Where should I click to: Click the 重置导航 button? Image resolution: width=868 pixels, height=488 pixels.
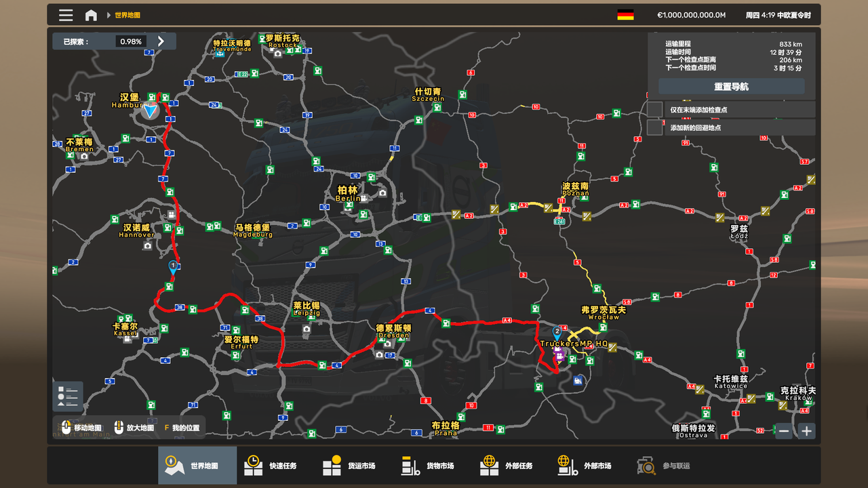pos(731,87)
